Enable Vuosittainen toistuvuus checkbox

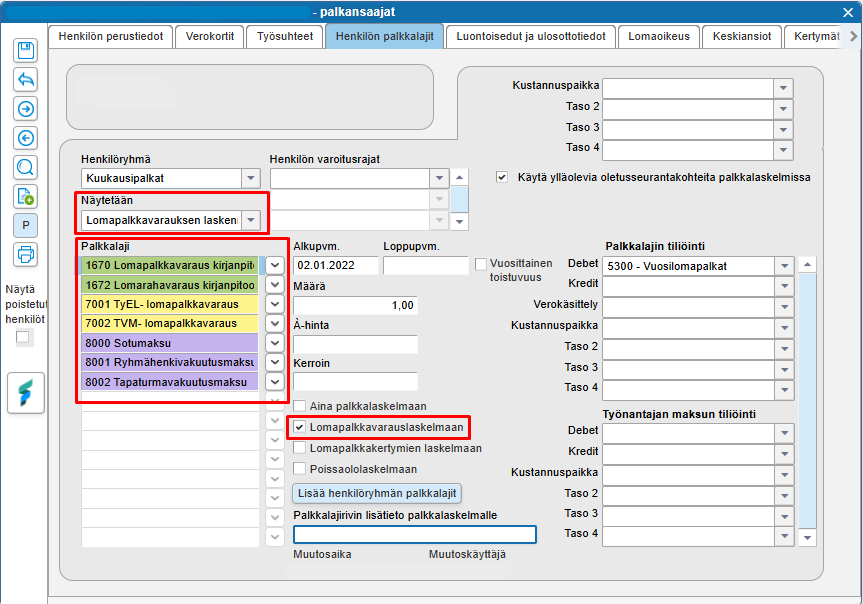[481, 264]
